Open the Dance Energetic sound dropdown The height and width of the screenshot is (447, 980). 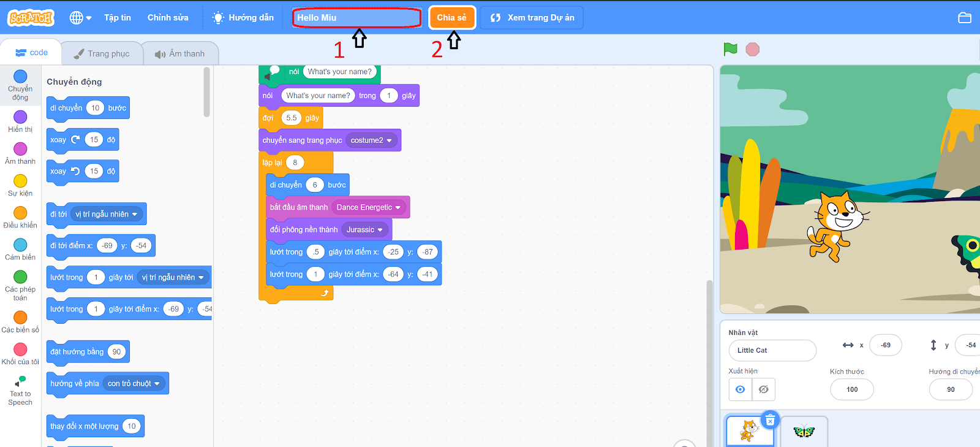tap(398, 207)
